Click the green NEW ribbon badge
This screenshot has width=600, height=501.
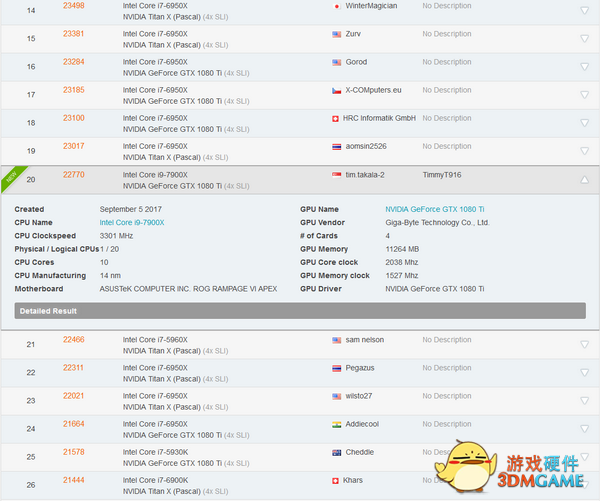pos(13,178)
